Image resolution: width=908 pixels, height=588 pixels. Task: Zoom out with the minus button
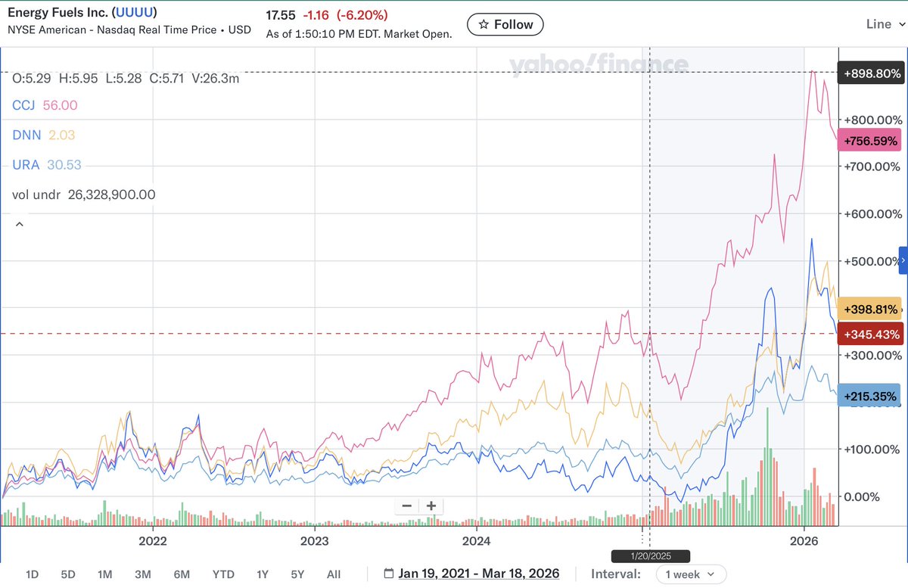pos(406,506)
